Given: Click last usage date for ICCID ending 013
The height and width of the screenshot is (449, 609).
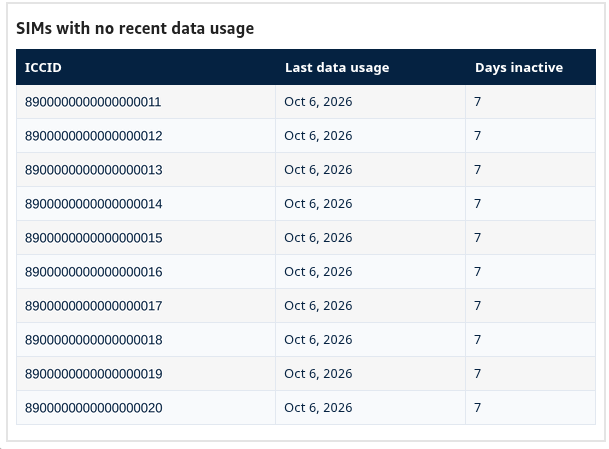Looking at the screenshot, I should [x=318, y=170].
